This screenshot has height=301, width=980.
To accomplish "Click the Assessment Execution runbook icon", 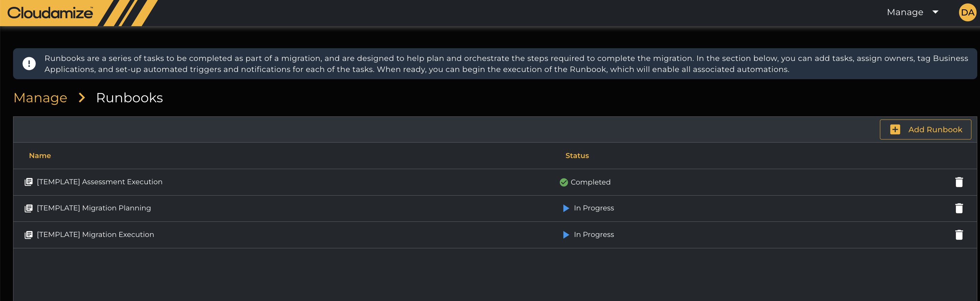I will point(29,182).
